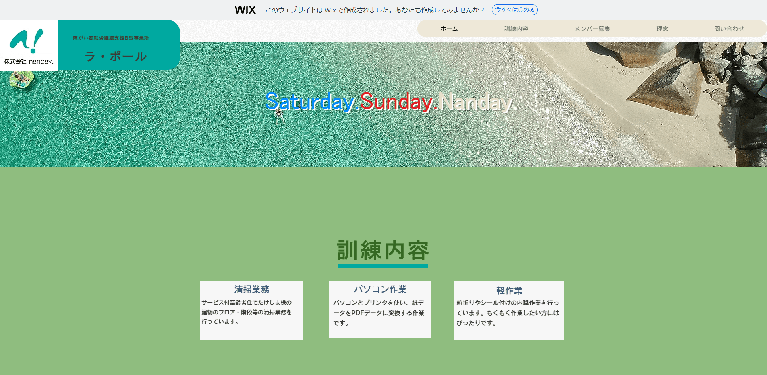The width and height of the screenshot is (767, 375).
Task: Click the WIX logo in the top banner
Action: click(245, 10)
